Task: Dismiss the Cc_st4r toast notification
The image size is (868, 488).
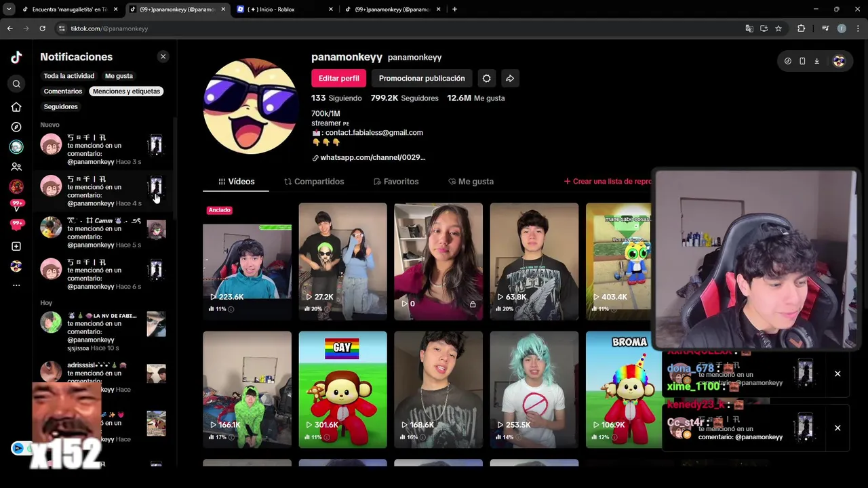Action: 837,428
